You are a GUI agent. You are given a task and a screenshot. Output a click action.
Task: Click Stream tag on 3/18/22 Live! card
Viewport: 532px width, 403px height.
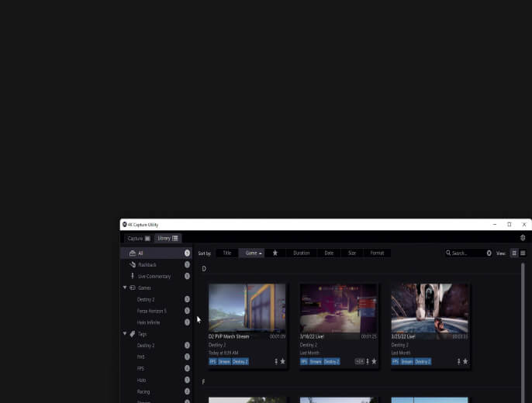pyautogui.click(x=316, y=362)
